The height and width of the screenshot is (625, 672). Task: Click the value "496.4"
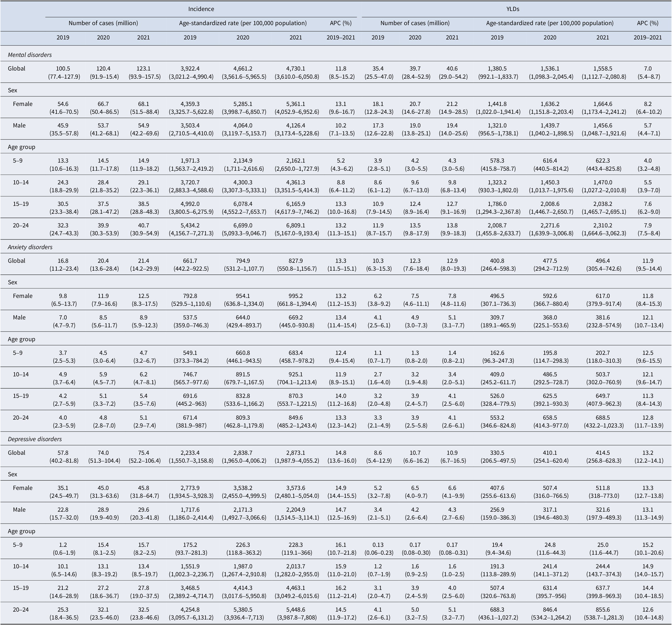pyautogui.click(x=603, y=261)
